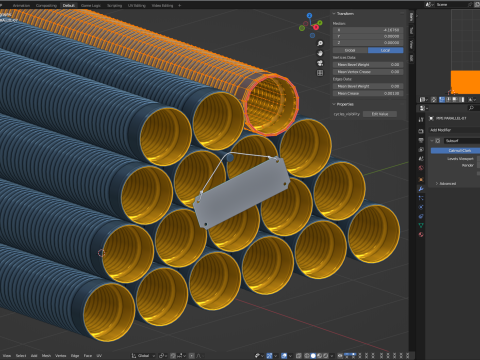This screenshot has width=480, height=360.
Task: Switch to wireframe viewport shading
Action: coord(307,356)
